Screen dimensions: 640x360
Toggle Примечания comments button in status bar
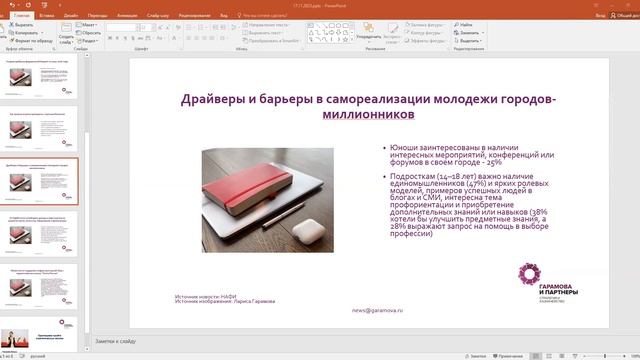(508, 356)
